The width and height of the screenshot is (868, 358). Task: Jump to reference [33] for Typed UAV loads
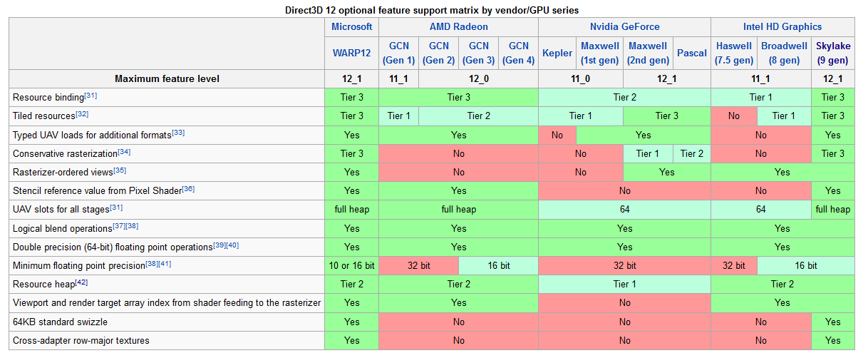point(178,132)
